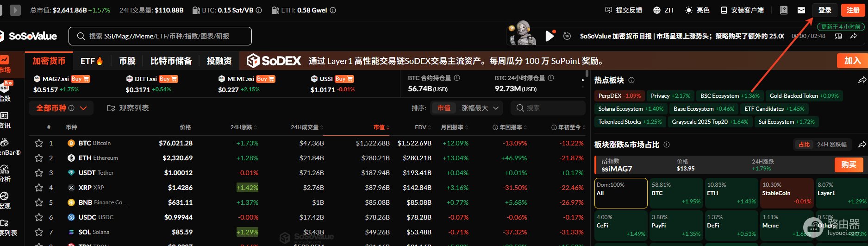Click 购买 for ssiMAG7
Screen dimensions: 868x246
click(849, 164)
